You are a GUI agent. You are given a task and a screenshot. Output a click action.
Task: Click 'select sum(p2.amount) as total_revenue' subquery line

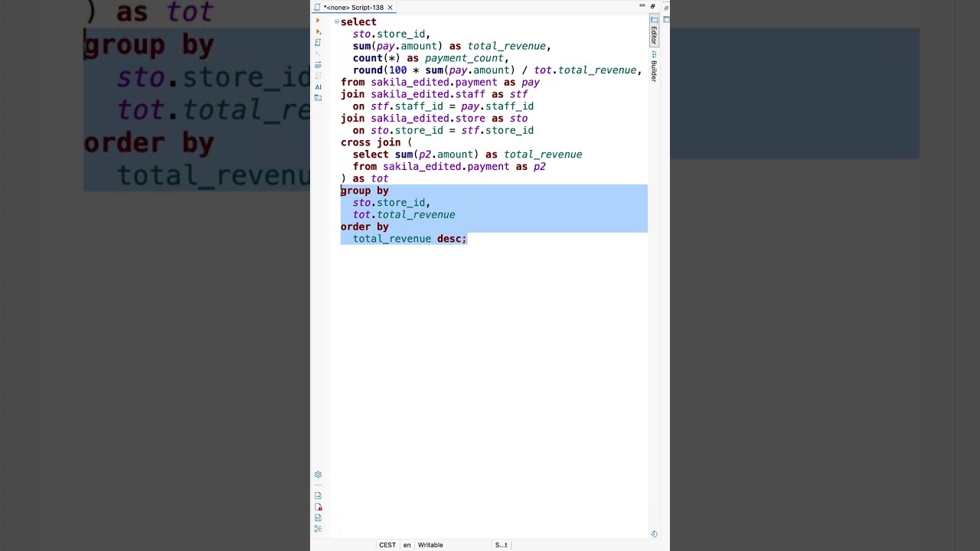467,155
